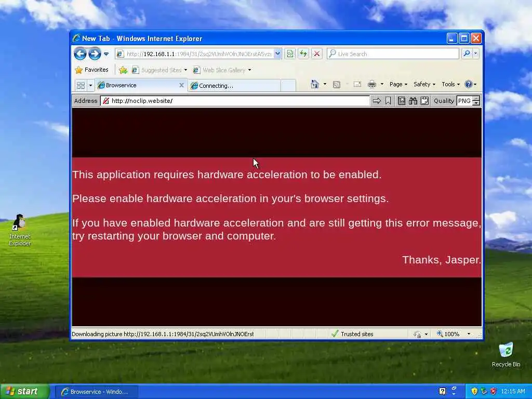Screen dimensions: 532x399
Task: Open the Quick Tabs grid icon
Action: pyautogui.click(x=81, y=85)
